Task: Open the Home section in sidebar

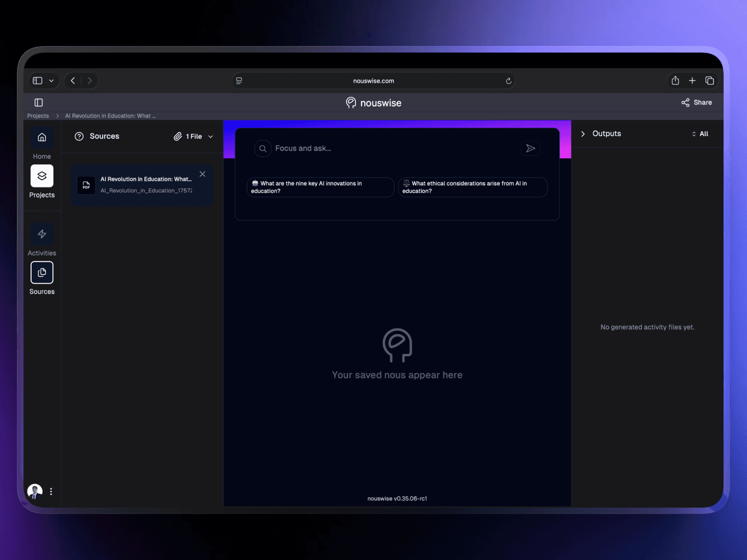Action: pos(42,144)
